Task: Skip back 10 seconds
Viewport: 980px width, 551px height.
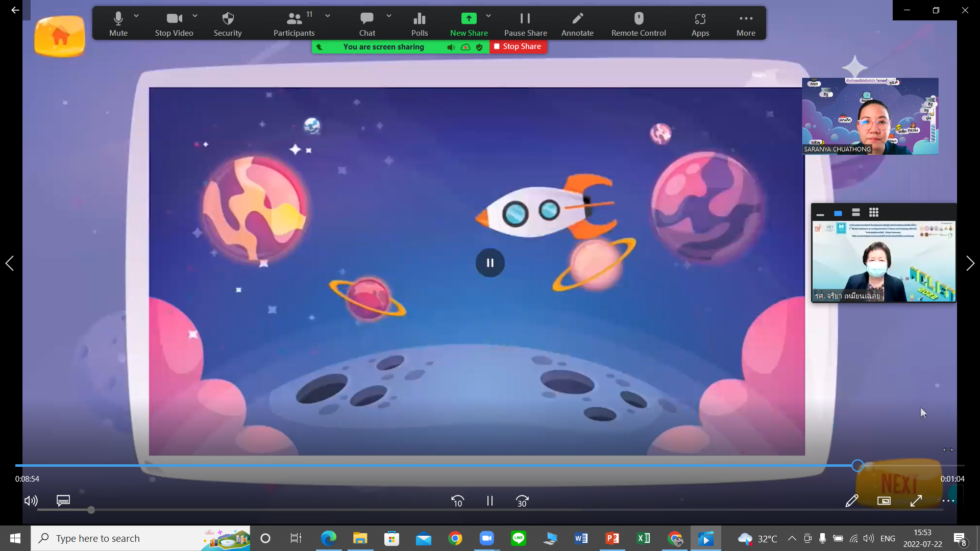Action: pyautogui.click(x=457, y=501)
